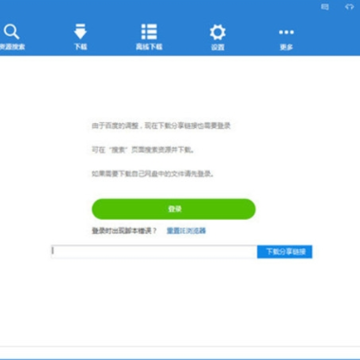
Task: Focus the share link input field
Action: click(154, 252)
